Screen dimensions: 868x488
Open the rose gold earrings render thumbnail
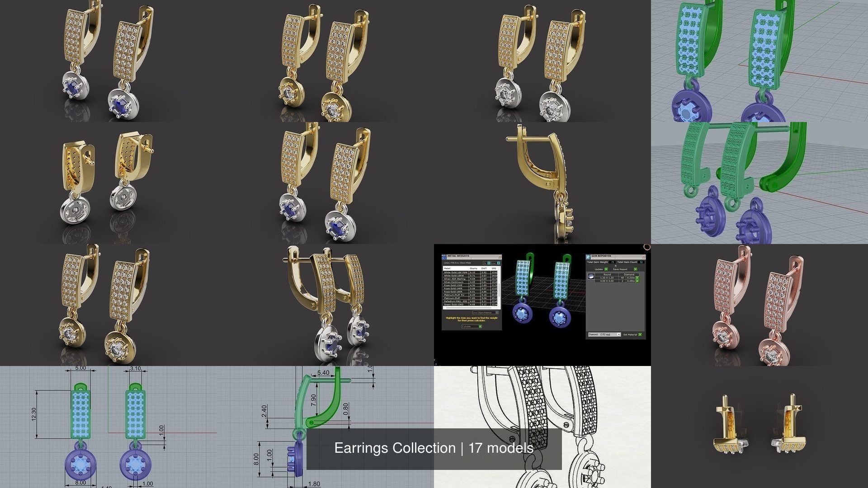tap(759, 305)
